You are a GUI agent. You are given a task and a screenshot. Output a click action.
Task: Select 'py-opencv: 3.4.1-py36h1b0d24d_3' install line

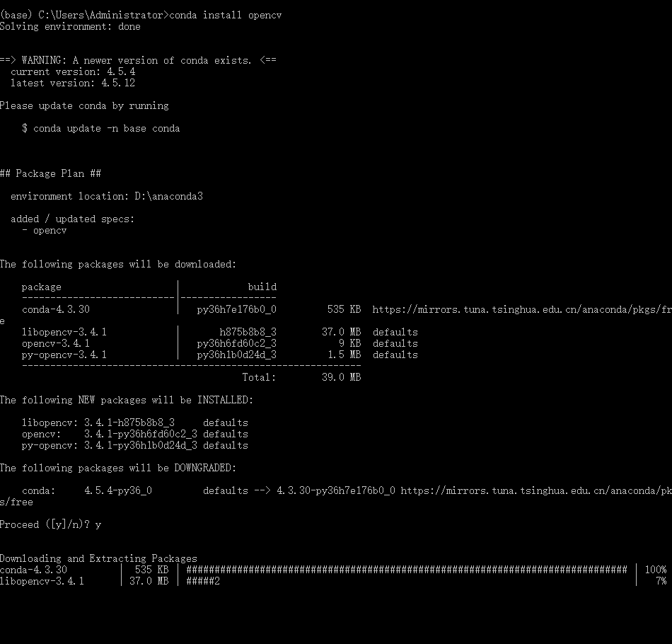(110, 445)
